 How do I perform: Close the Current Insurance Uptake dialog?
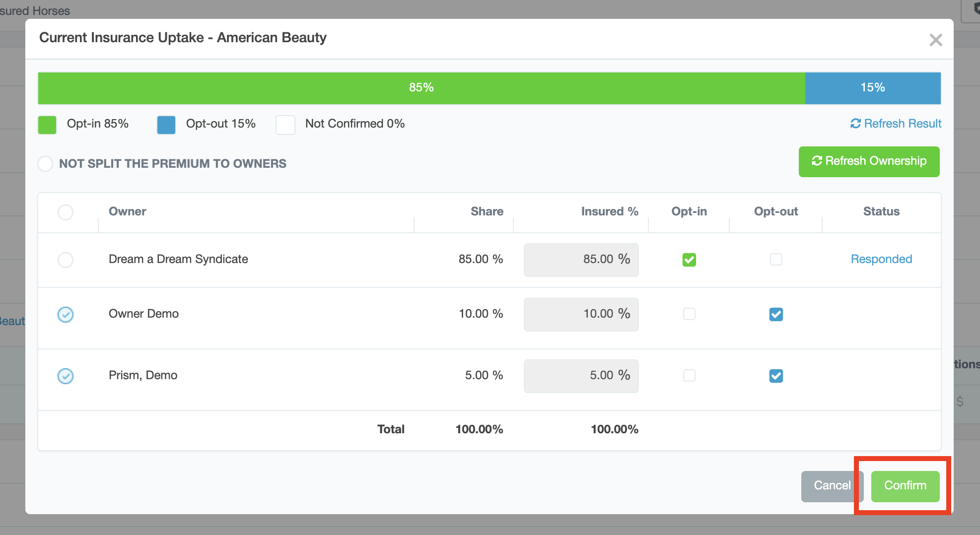pos(935,40)
